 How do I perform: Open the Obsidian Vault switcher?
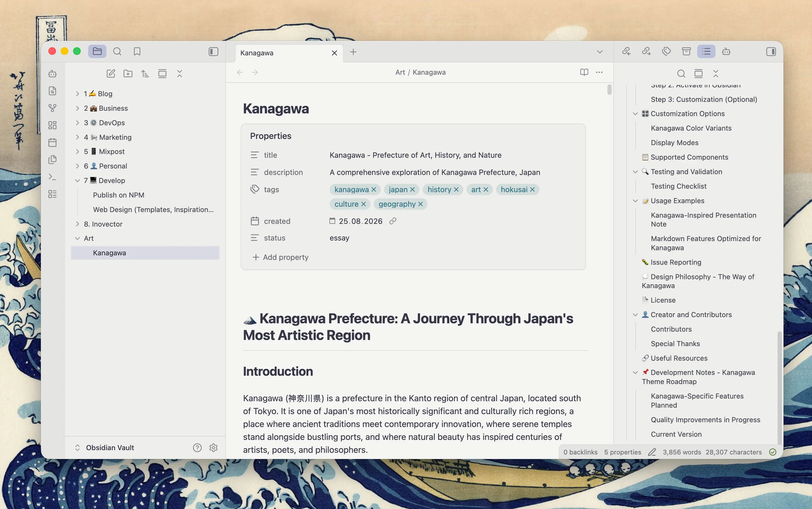tap(104, 447)
